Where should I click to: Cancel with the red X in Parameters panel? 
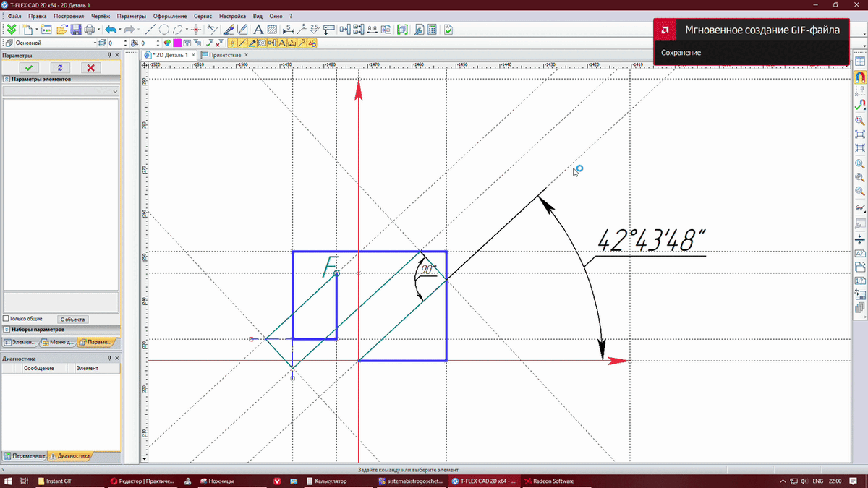coord(90,67)
